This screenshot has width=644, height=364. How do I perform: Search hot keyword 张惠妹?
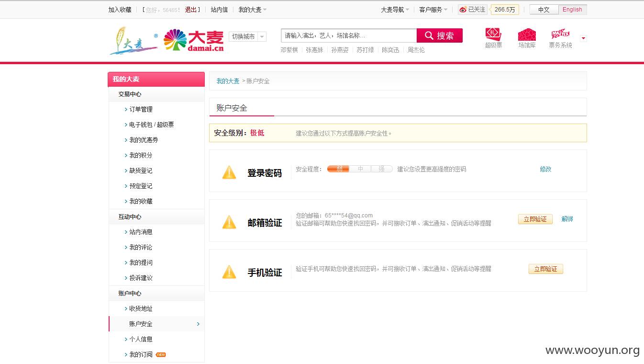[x=315, y=50]
